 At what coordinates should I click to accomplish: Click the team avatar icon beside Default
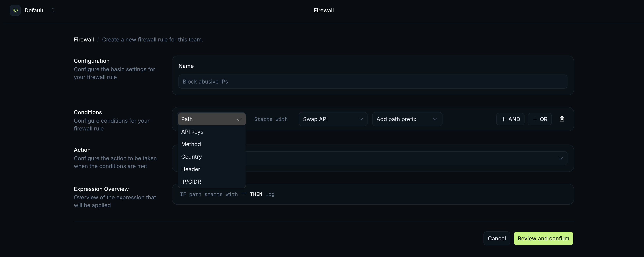15,11
